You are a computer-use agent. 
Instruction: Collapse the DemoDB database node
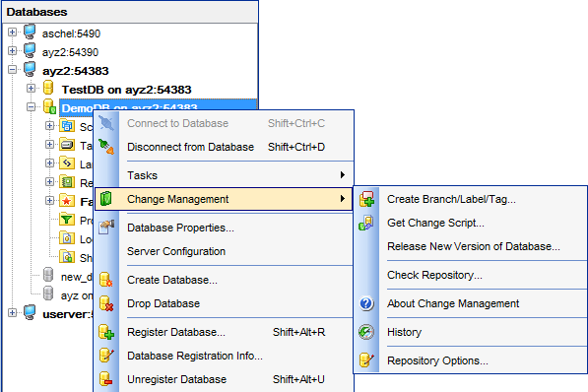pyautogui.click(x=31, y=107)
